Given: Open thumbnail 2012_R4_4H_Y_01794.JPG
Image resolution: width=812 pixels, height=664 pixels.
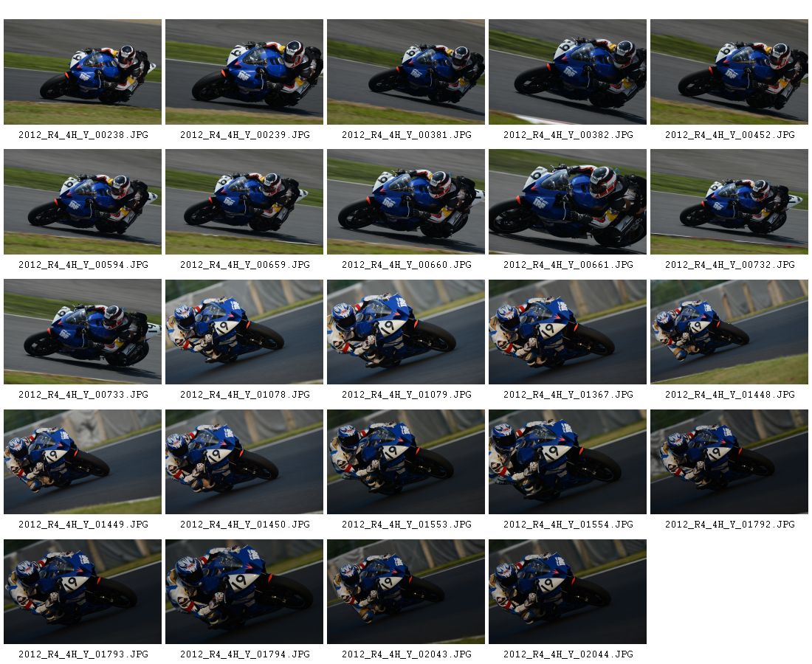Looking at the screenshot, I should click(x=244, y=592).
